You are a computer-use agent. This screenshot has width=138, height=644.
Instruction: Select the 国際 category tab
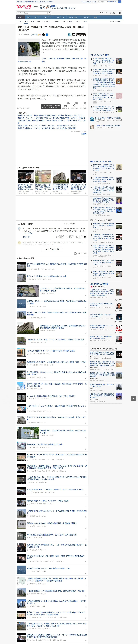[x=32, y=21]
